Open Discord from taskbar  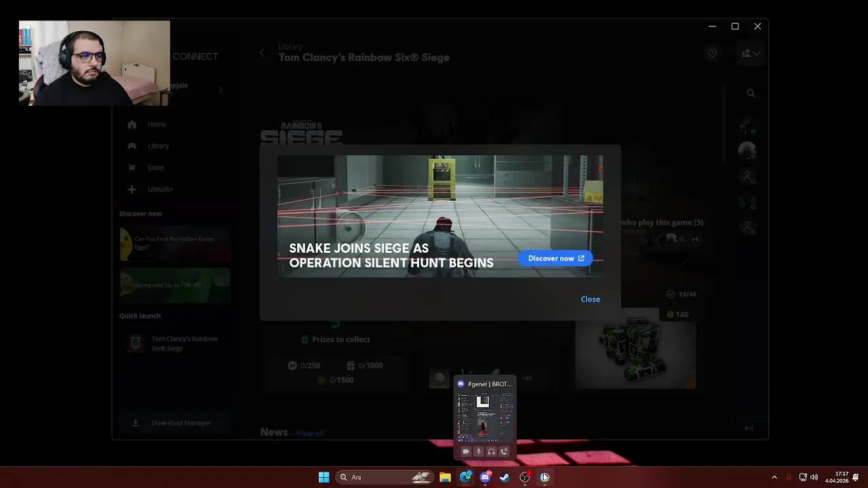(485, 477)
